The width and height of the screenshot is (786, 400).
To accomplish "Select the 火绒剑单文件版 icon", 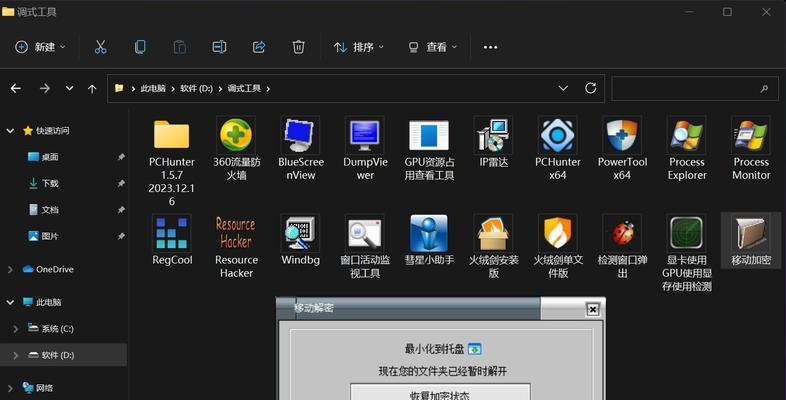I will pos(557,233).
